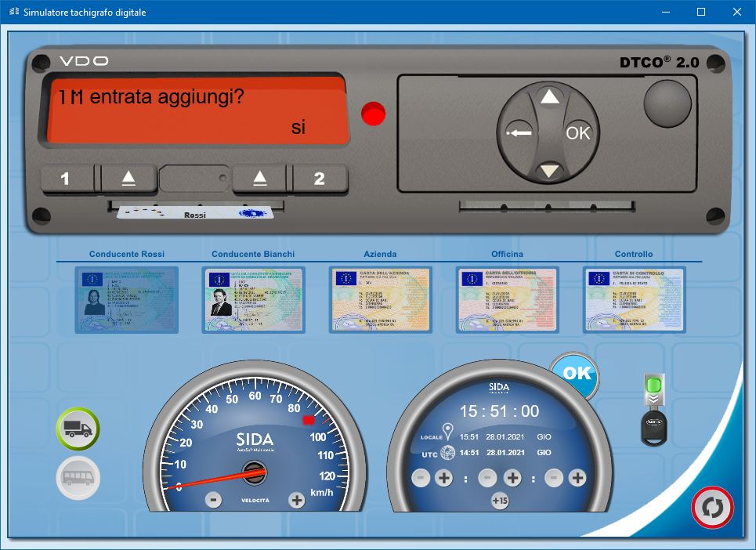Eject card from slot 1
The width and height of the screenshot is (756, 550).
pyautogui.click(x=129, y=179)
